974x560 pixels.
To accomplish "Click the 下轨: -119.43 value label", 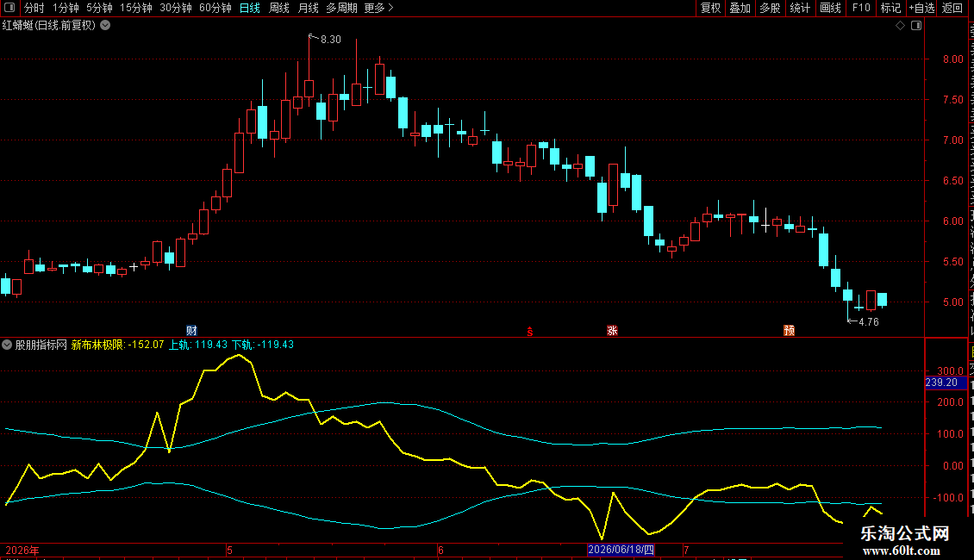I will (263, 345).
